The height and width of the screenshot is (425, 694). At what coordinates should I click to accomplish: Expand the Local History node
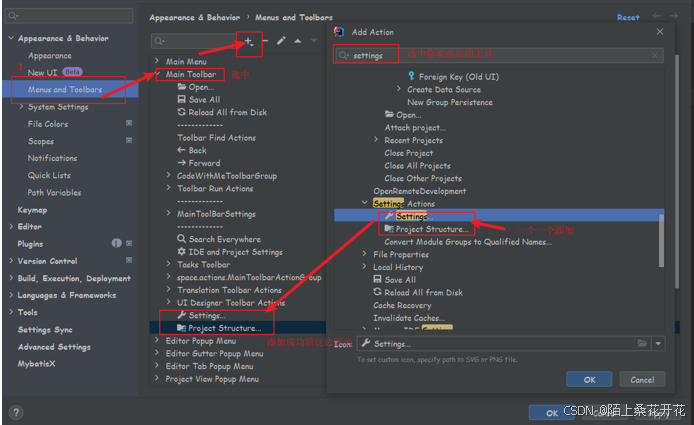[x=364, y=267]
